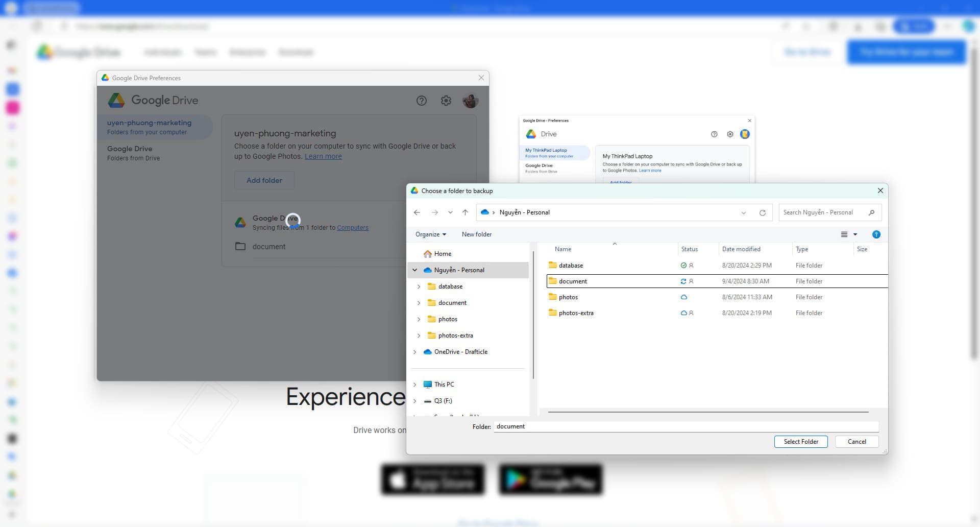The height and width of the screenshot is (527, 980).
Task: Click 9/4/2024 8:30 AM date cell
Action: click(x=746, y=281)
